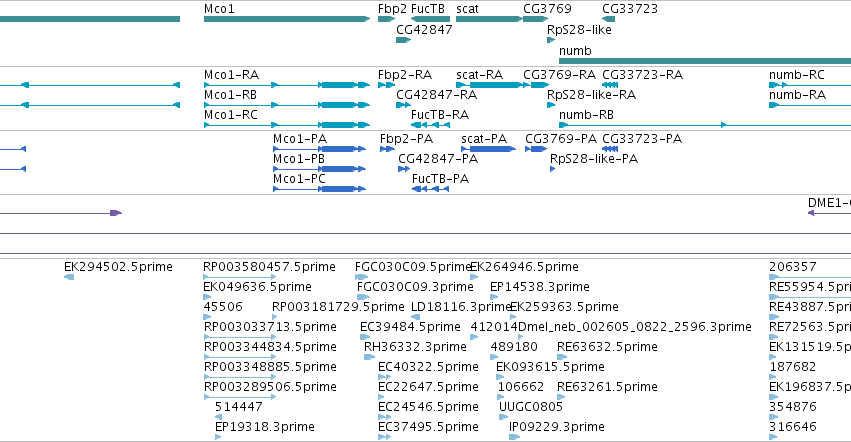This screenshot has height=442, width=851.
Task: Select the Mco1 gene bar
Action: click(x=287, y=19)
